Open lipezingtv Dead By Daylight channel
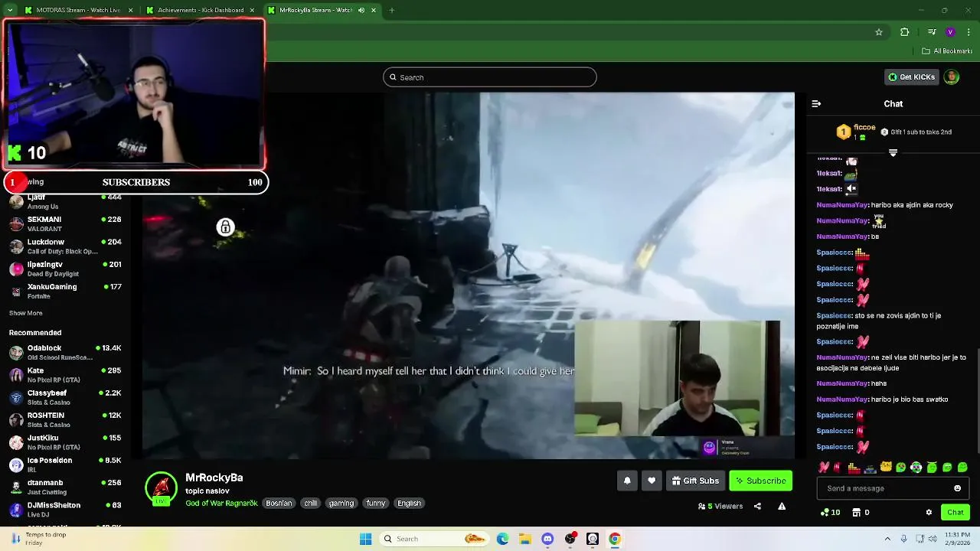The image size is (980, 551). tap(65, 269)
